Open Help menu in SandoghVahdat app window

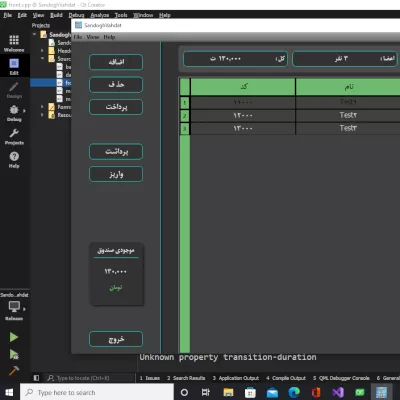109,37
